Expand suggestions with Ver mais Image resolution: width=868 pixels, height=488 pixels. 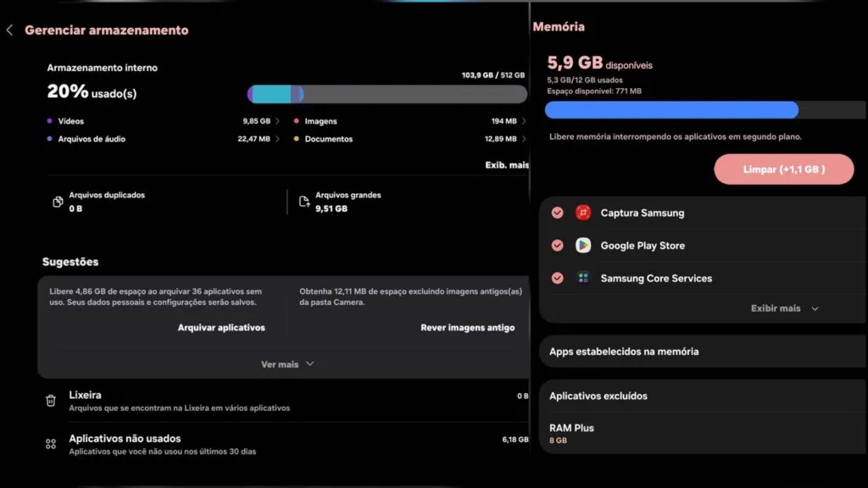click(x=287, y=364)
